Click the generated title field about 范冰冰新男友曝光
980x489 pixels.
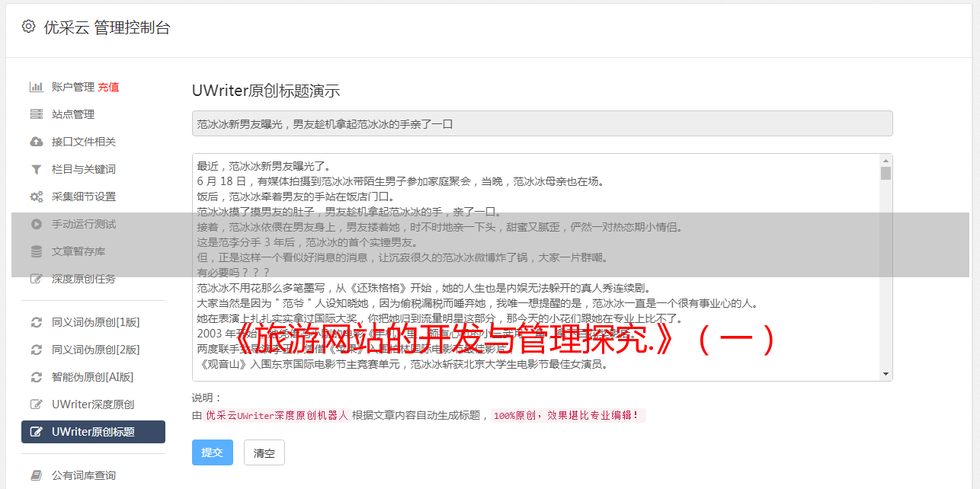[542, 123]
